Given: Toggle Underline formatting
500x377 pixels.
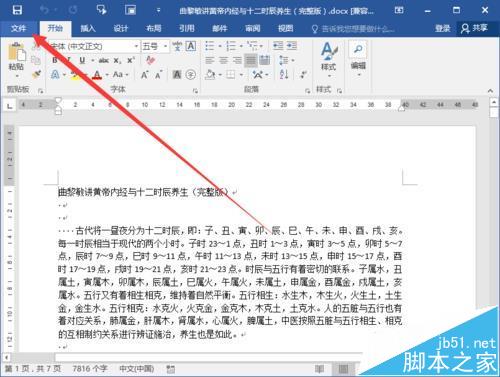Looking at the screenshot, I should click(x=82, y=60).
